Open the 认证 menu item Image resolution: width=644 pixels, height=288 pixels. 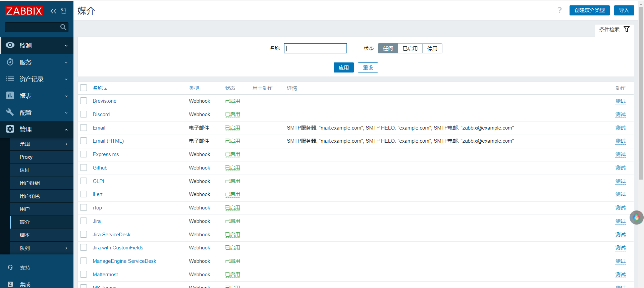coord(42,170)
